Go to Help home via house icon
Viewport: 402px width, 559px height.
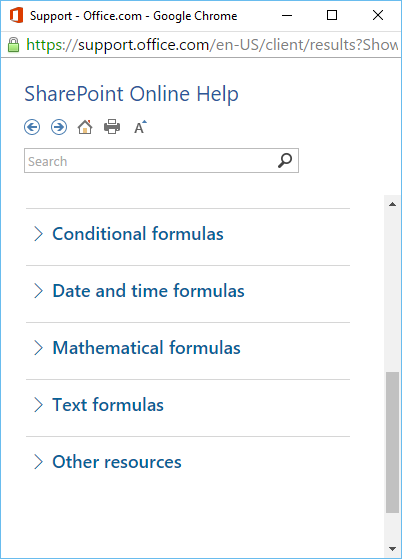pos(85,127)
